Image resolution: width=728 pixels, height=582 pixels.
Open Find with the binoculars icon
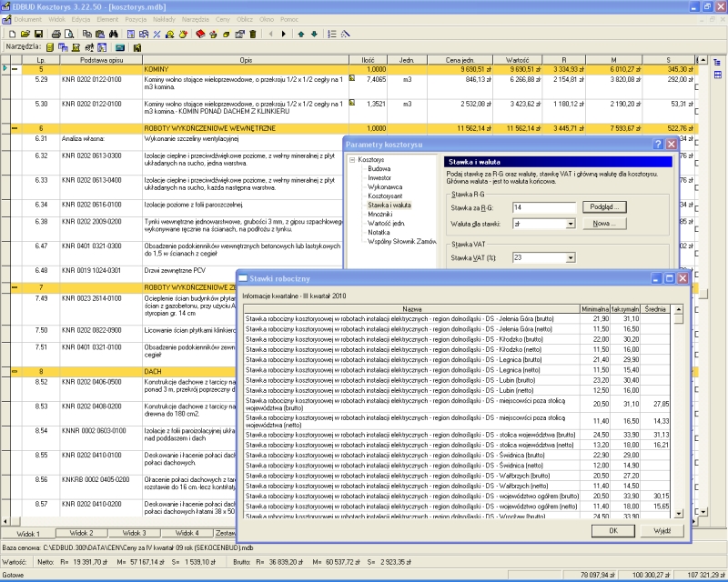113,34
